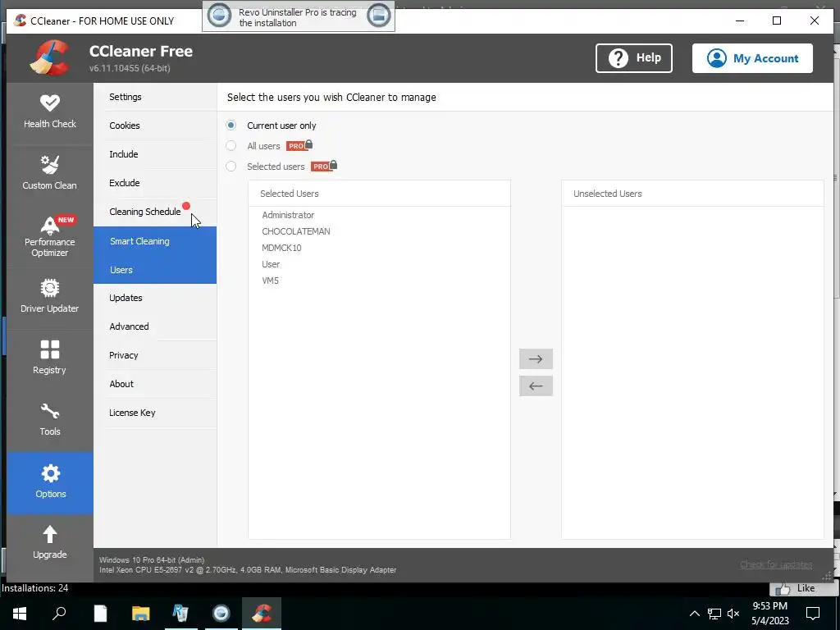The image size is (840, 630).
Task: Open the Windows Start menu
Action: pyautogui.click(x=20, y=614)
